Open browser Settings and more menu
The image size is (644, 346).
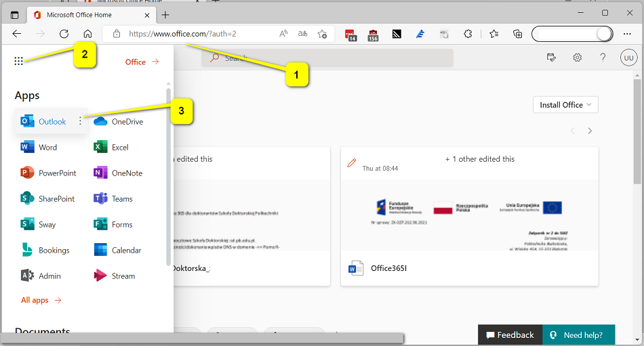pyautogui.click(x=627, y=34)
